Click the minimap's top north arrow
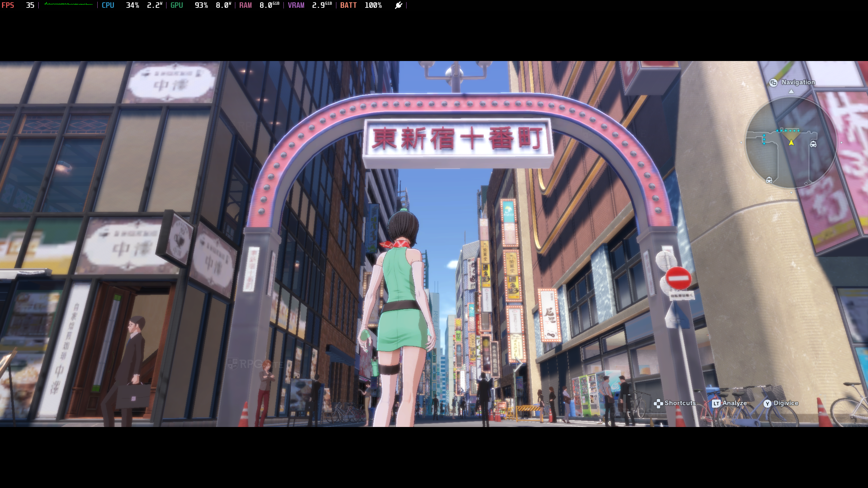Screen dimensions: 868x488 (x=791, y=91)
